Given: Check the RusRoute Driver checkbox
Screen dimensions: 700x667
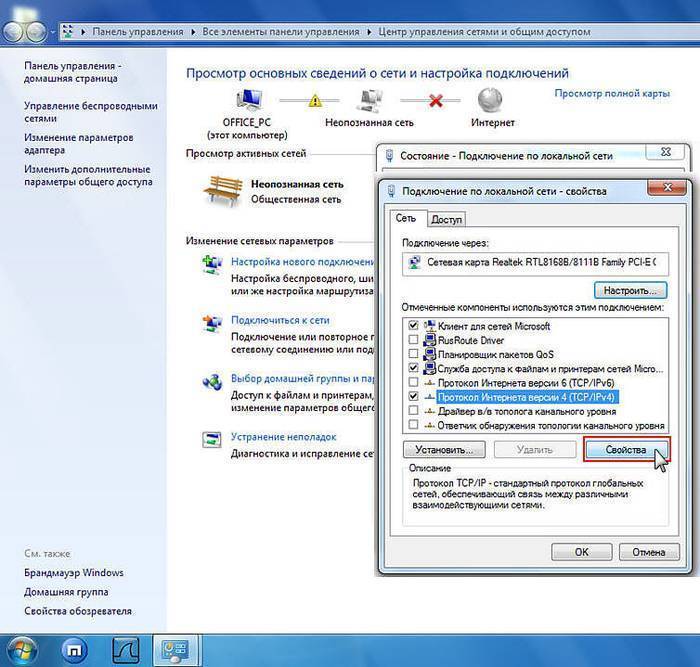Looking at the screenshot, I should pos(413,340).
